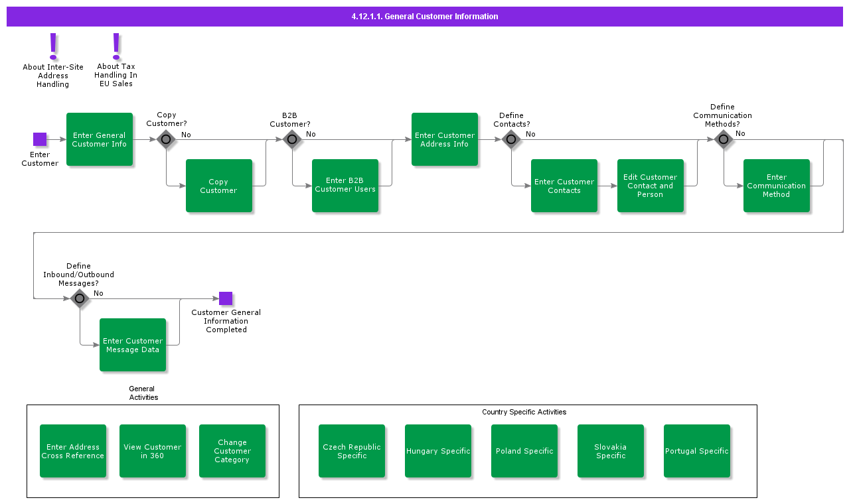Click the B2B Customer? gateway diamond

(x=292, y=139)
